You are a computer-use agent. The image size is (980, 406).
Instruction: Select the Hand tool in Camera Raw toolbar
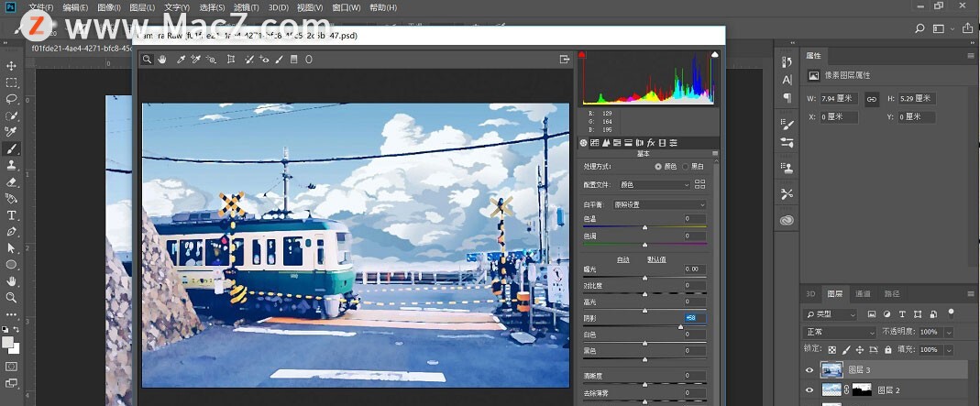click(162, 60)
